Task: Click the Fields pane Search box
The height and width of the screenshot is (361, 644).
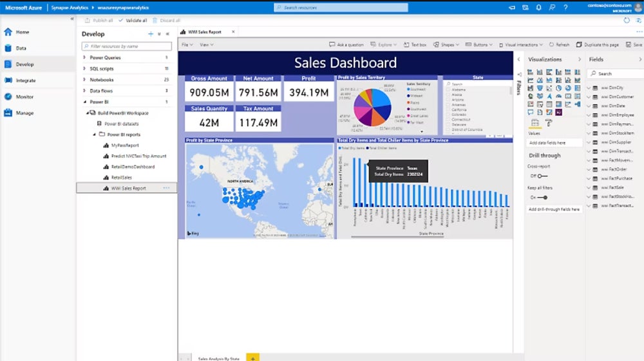Action: (616, 73)
